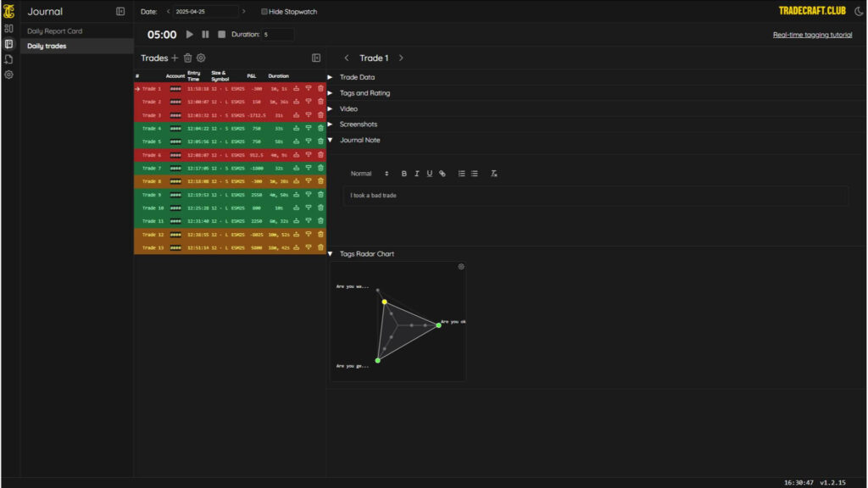Stop the stopwatch
The height and width of the screenshot is (488, 868).
pyautogui.click(x=221, y=34)
